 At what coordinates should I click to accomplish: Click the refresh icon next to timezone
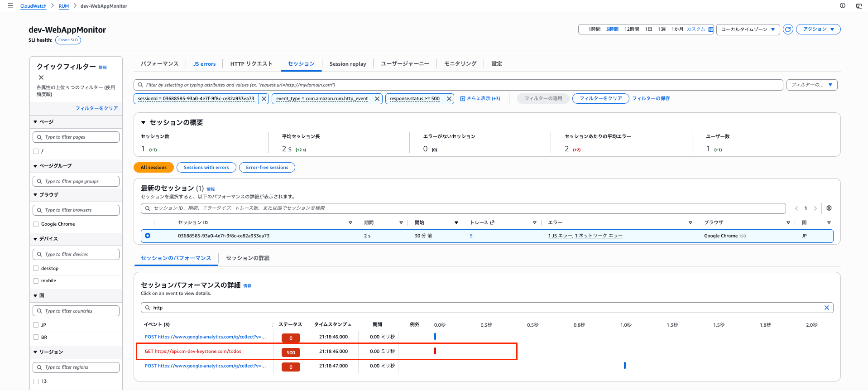coord(788,29)
